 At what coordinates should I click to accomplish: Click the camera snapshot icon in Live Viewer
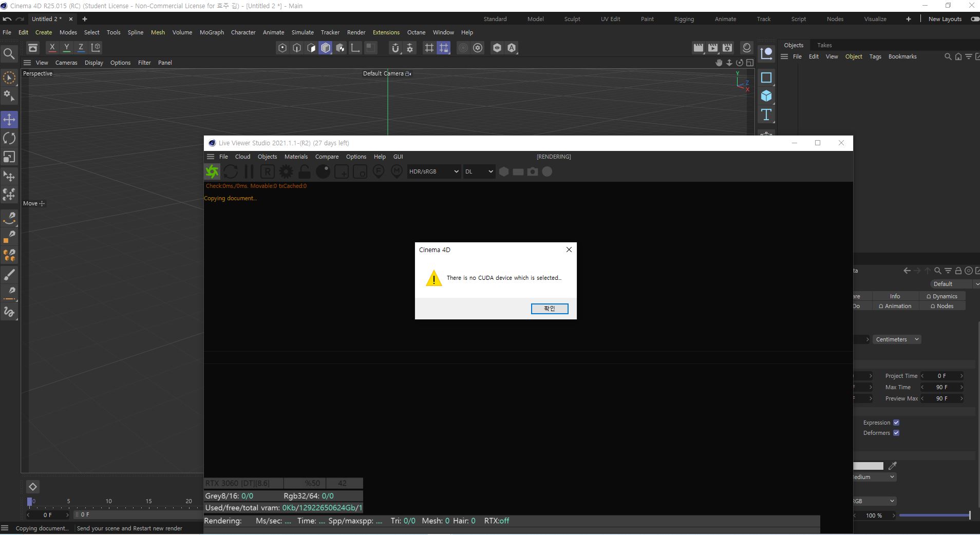coord(533,171)
